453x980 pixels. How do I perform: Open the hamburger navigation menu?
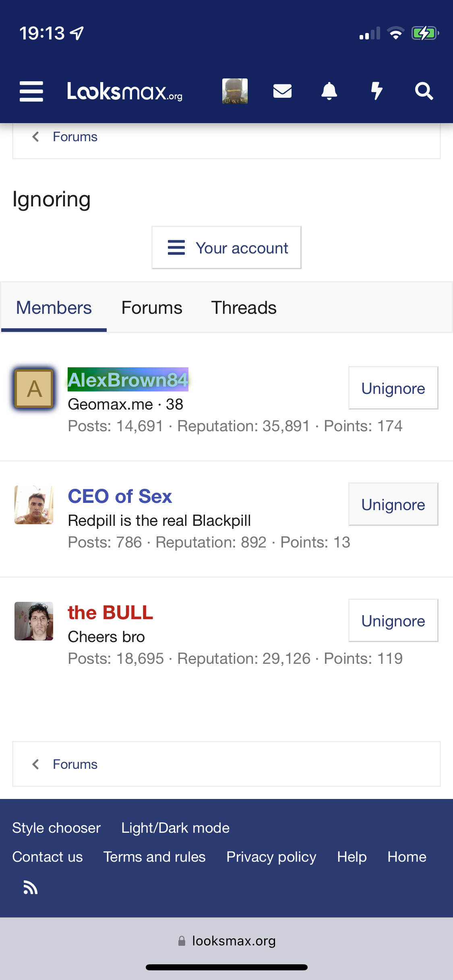[31, 91]
